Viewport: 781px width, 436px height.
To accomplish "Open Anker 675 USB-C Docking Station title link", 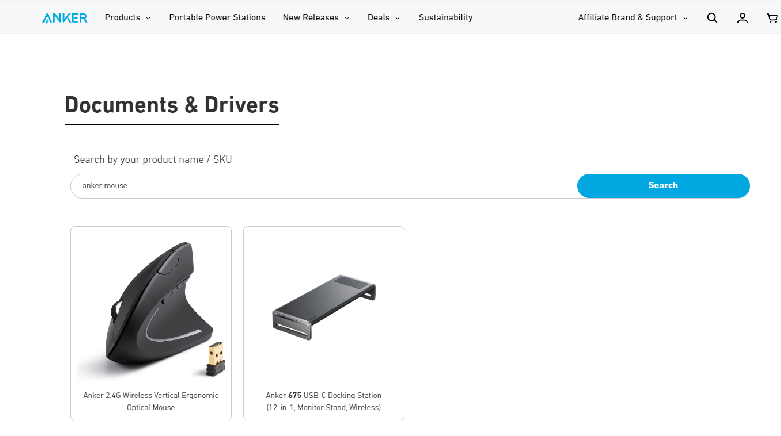I will click(324, 401).
